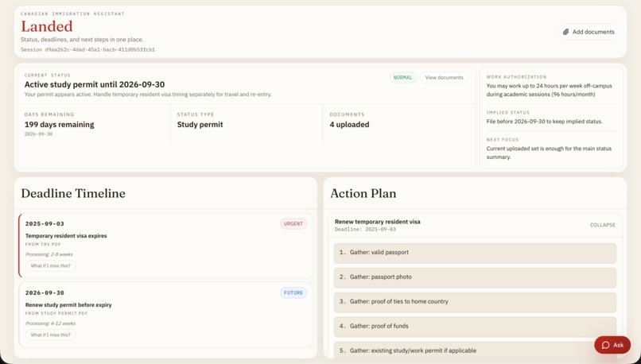This screenshot has height=364, width=641.
Task: Click "Renew temporary resident visa" plan title
Action: click(377, 222)
